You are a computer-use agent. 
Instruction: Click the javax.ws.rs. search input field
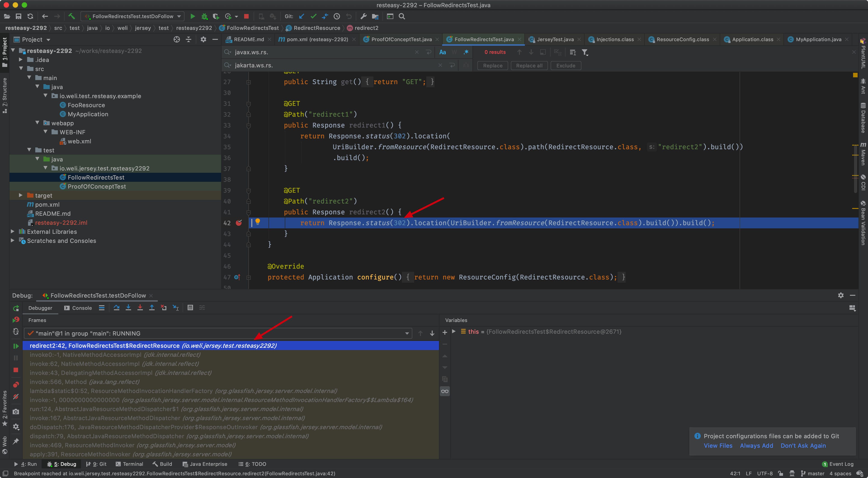pyautogui.click(x=320, y=52)
